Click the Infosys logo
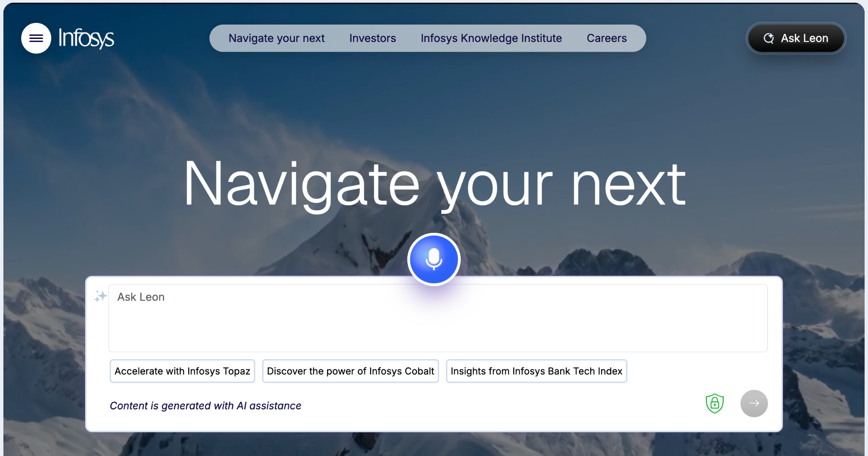This screenshot has height=456, width=868. click(86, 38)
